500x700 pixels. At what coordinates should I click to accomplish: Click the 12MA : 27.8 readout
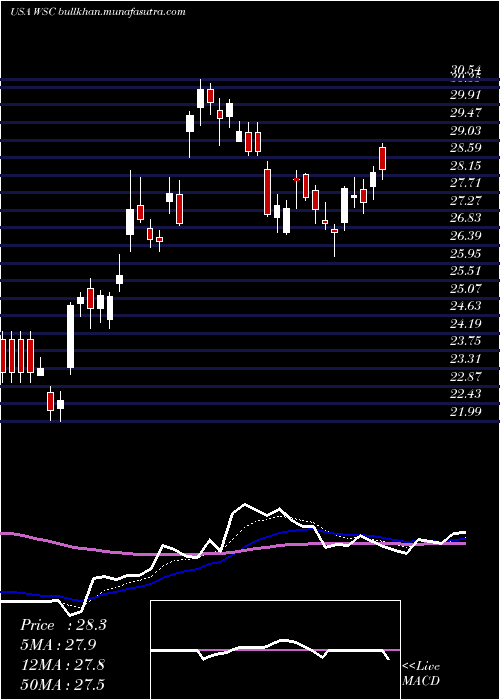pyautogui.click(x=62, y=665)
